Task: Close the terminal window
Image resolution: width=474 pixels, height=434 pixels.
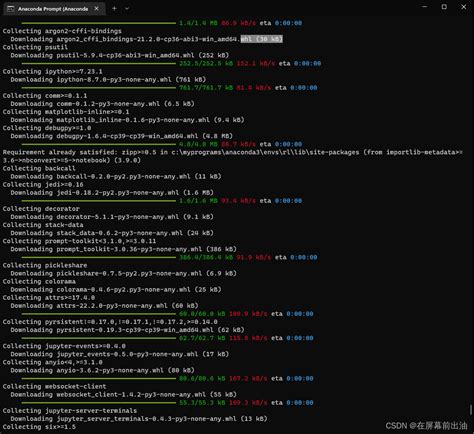Action: pyautogui.click(x=464, y=7)
